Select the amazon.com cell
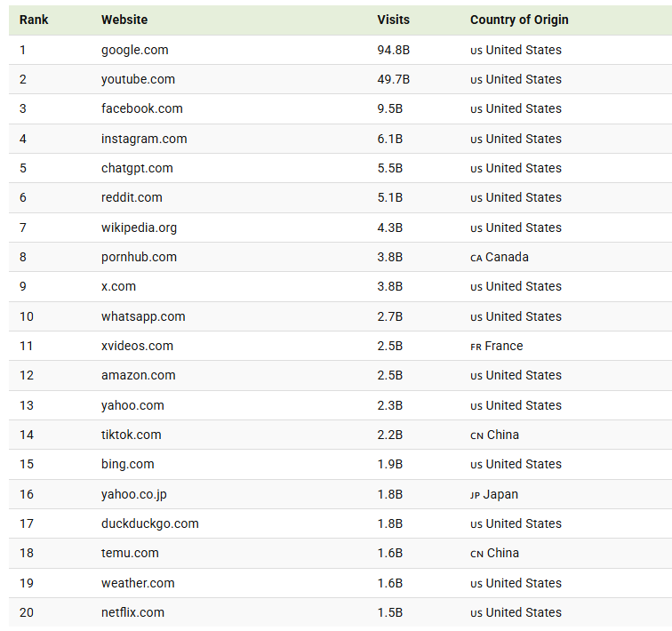The width and height of the screenshot is (672, 631). (138, 375)
